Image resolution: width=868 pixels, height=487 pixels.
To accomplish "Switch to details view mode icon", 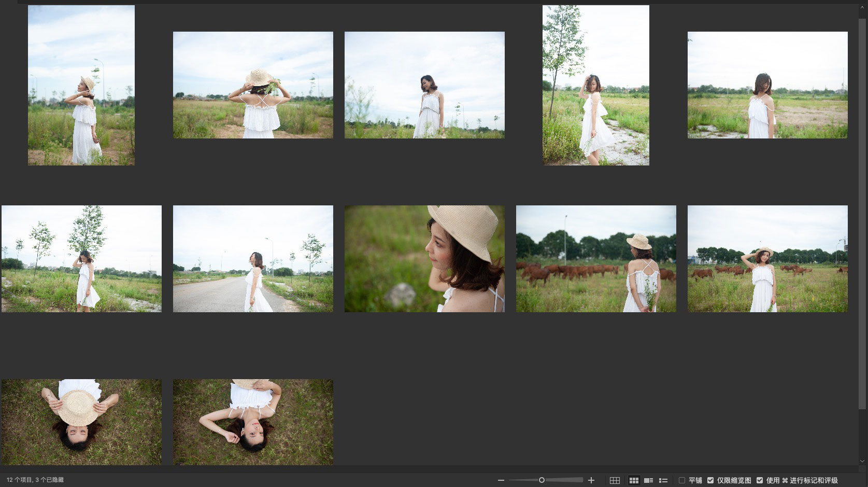I will 648,480.
